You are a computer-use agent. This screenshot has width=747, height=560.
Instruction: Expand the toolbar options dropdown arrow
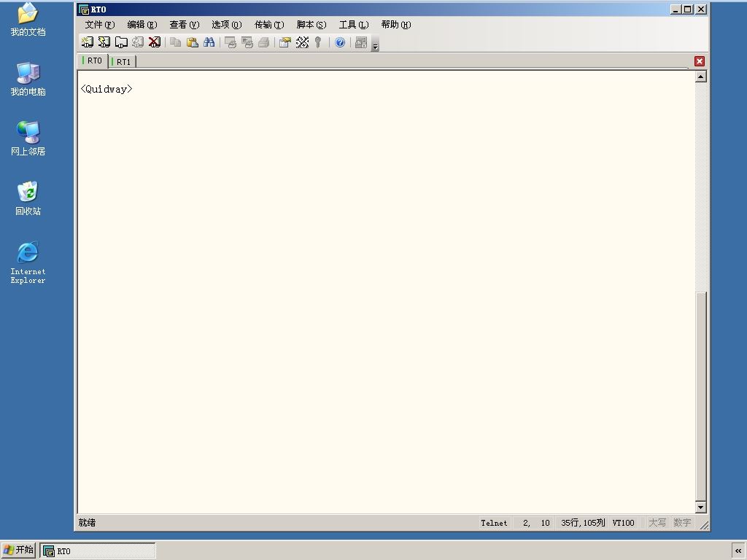[375, 43]
